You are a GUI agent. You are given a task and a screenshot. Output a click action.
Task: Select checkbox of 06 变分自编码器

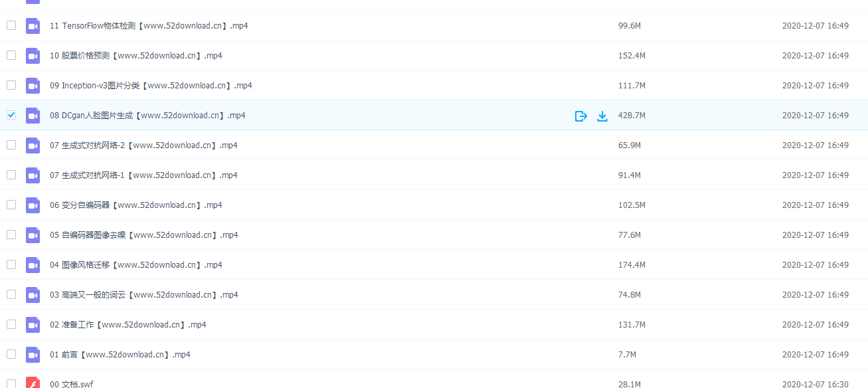[11, 205]
